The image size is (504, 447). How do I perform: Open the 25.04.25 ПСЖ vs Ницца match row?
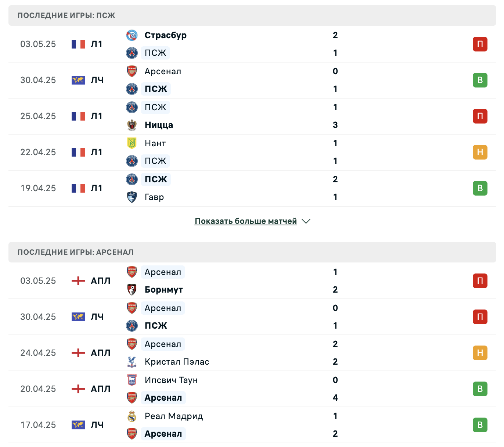tap(252, 116)
